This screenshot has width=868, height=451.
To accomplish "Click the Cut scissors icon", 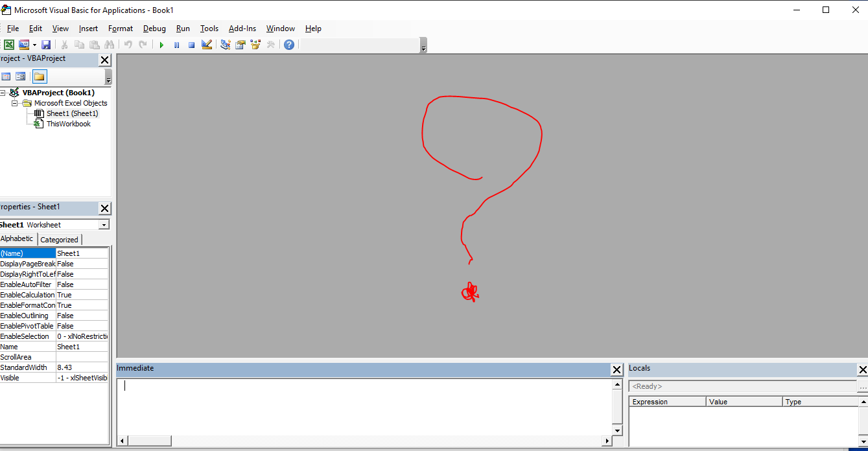I will 64,45.
